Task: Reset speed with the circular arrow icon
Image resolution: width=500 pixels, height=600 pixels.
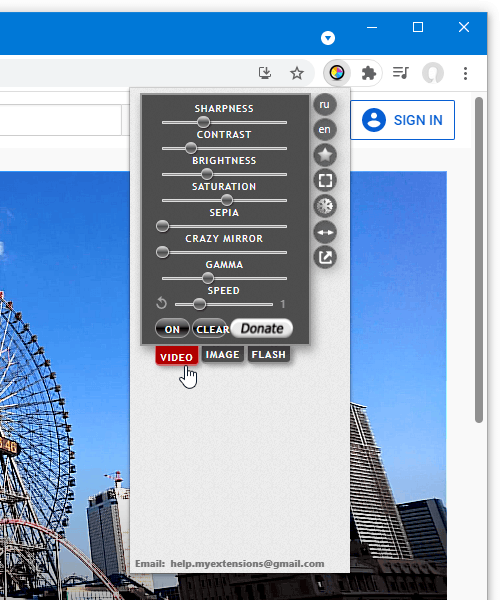Action: 161,303
